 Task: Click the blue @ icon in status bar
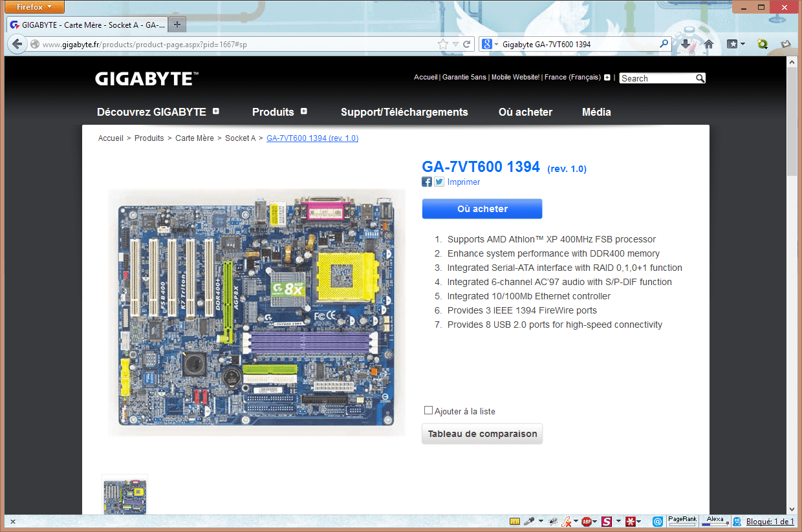[657, 521]
